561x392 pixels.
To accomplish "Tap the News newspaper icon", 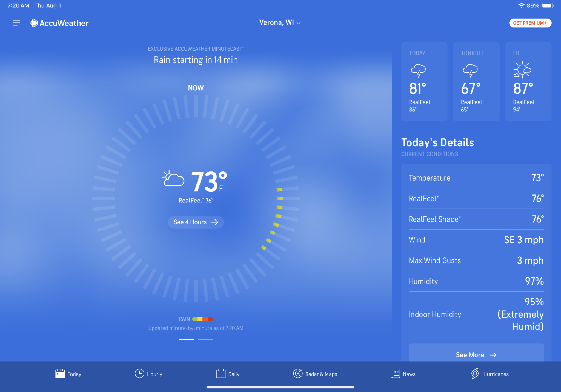I will [395, 374].
